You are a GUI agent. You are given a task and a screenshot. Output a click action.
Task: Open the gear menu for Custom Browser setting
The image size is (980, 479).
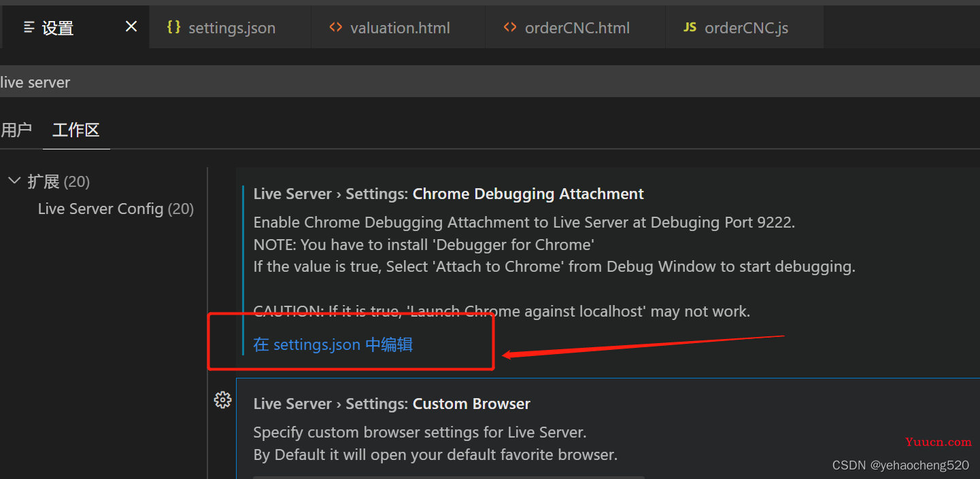[x=222, y=400]
